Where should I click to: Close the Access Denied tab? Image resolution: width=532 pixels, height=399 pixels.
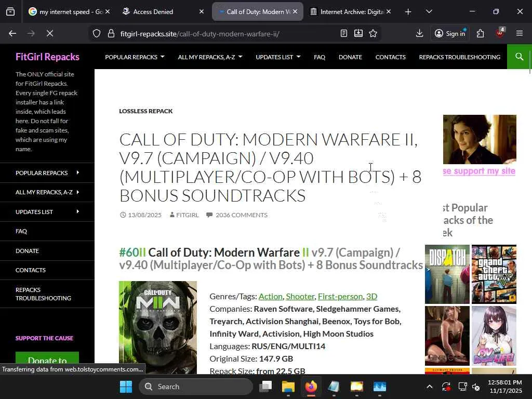click(x=202, y=11)
